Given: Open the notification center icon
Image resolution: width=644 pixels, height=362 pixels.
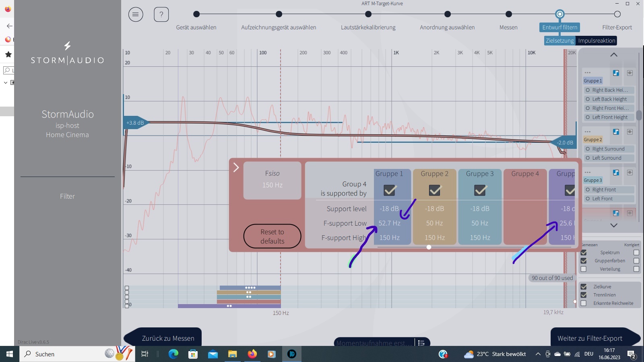Looking at the screenshot, I should [632, 354].
